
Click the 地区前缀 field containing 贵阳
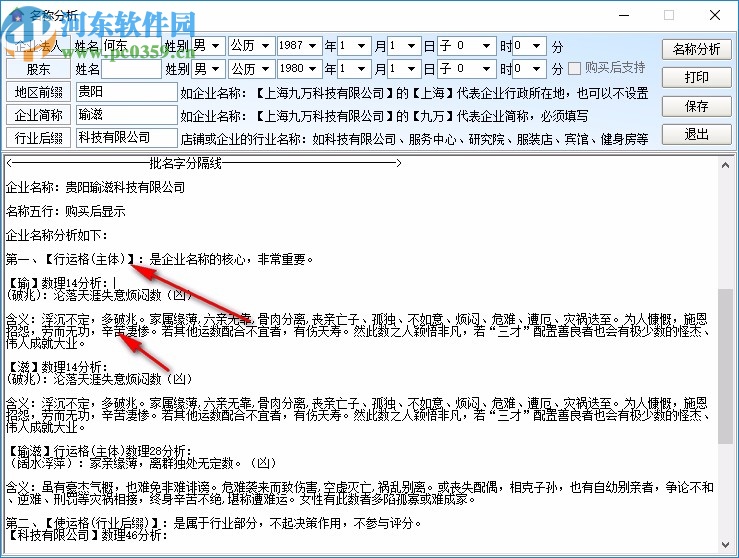click(127, 92)
